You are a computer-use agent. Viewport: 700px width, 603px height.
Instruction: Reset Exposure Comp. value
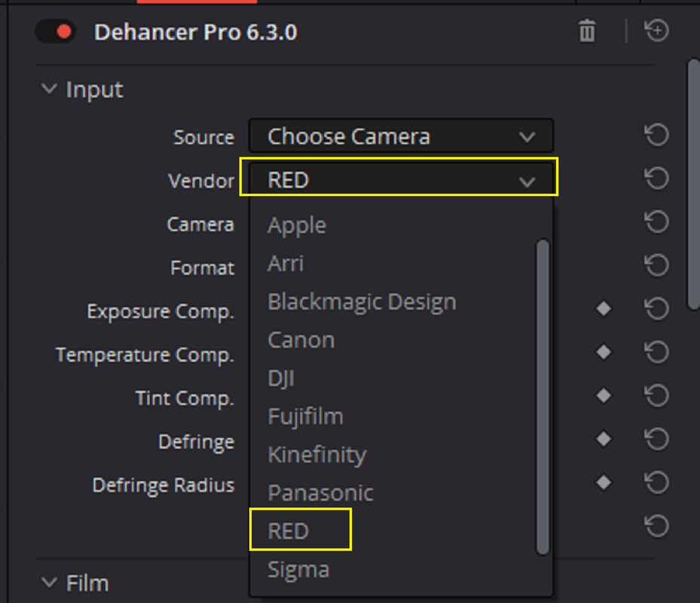click(657, 308)
